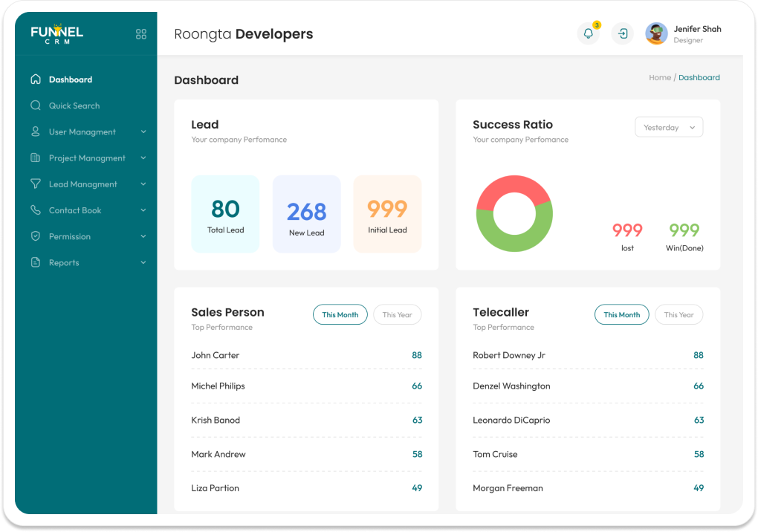Open the Reports sidebar menu item

coord(64,263)
